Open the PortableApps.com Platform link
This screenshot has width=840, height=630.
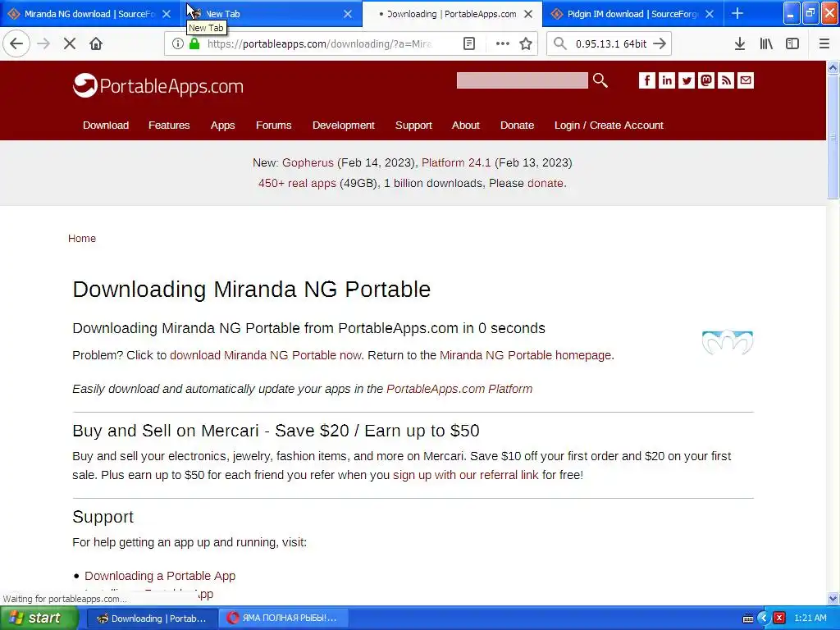(x=459, y=389)
